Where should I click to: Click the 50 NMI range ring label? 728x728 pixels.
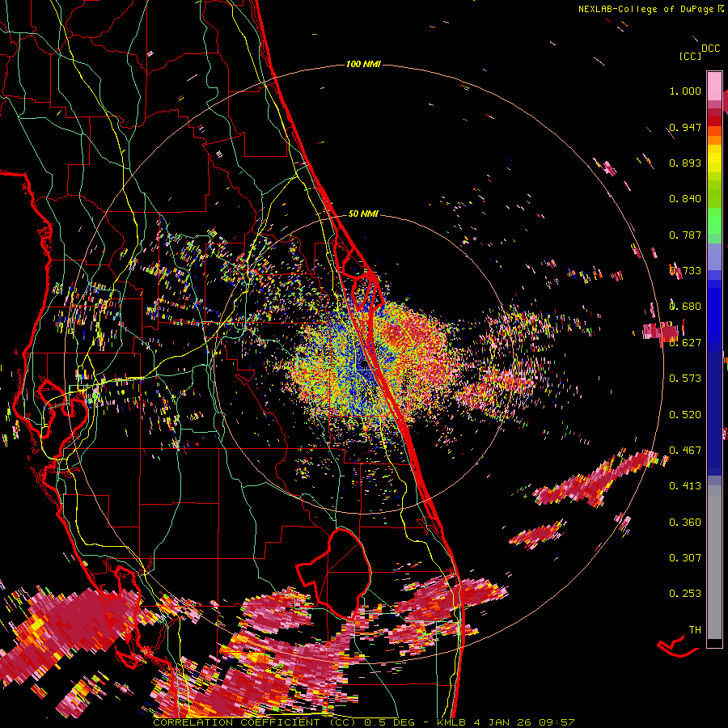pyautogui.click(x=363, y=214)
